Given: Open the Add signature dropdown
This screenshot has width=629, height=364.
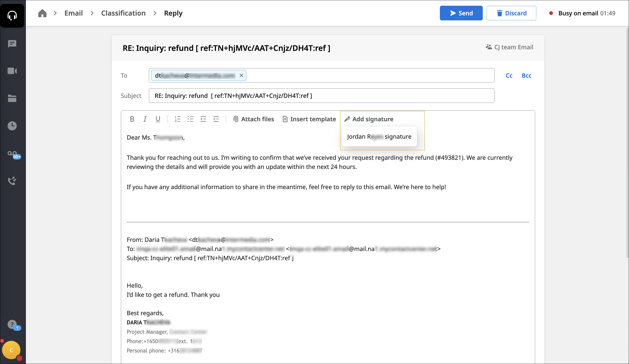Looking at the screenshot, I should (369, 119).
